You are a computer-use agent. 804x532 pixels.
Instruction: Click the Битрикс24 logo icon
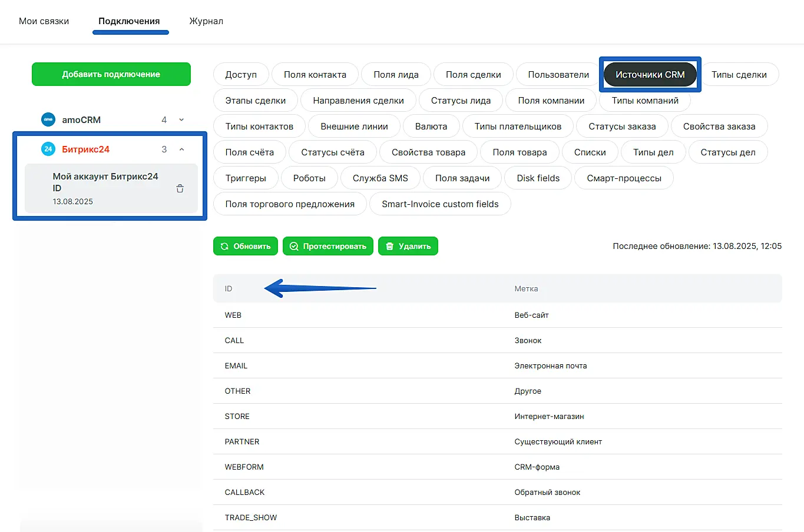(x=48, y=149)
